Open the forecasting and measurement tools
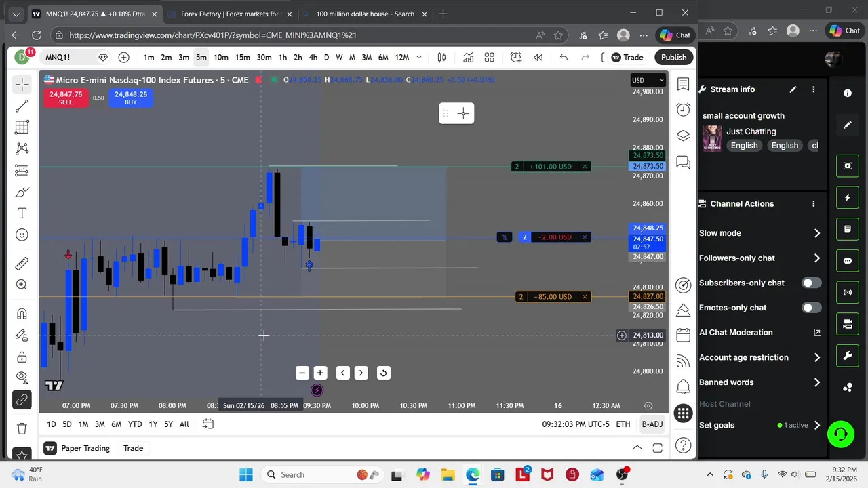Screen dimensions: 868x488 [x=22, y=170]
